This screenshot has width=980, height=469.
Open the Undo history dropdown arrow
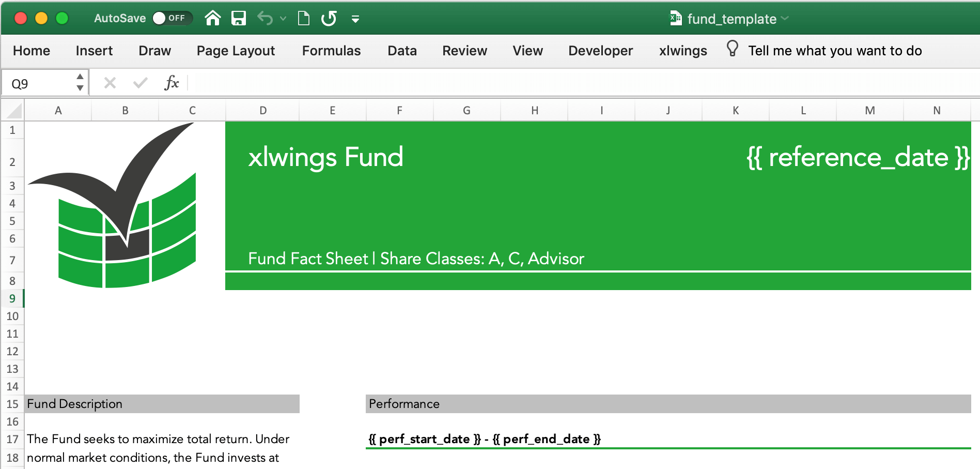283,19
